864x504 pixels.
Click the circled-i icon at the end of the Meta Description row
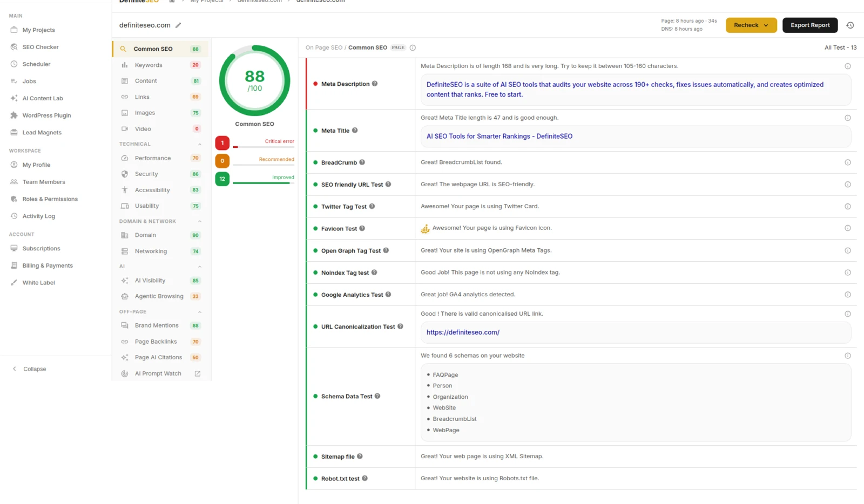pyautogui.click(x=848, y=66)
